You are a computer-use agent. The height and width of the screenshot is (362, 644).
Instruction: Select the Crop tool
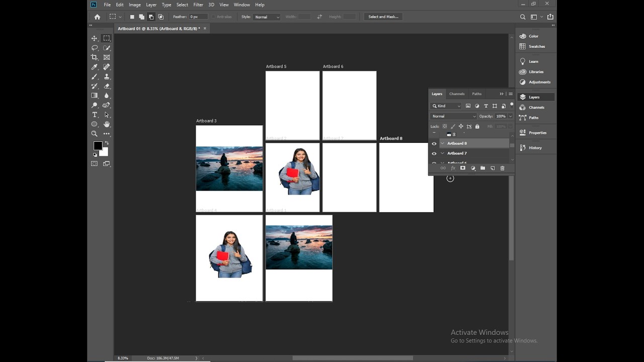click(x=94, y=57)
